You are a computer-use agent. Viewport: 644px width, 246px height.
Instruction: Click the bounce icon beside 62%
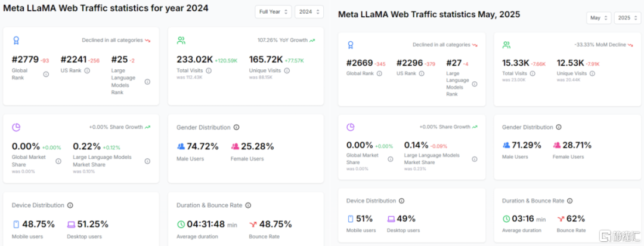tap(561, 219)
